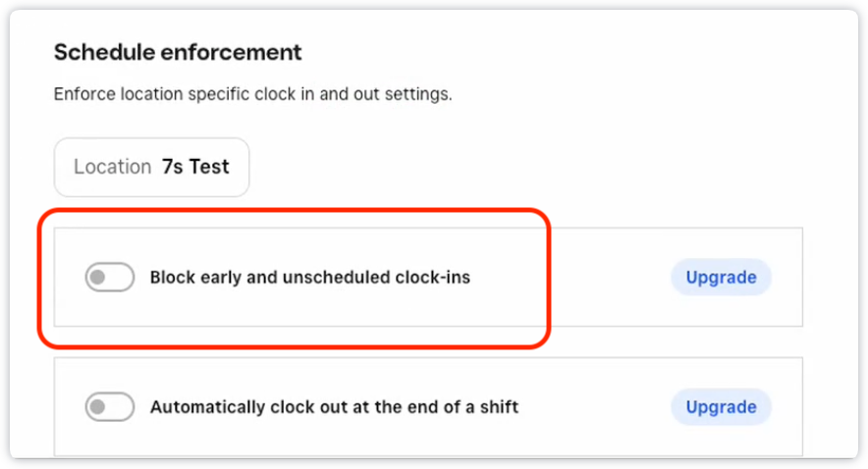Viewport: 868px width, 469px height.
Task: Select the "7s Test" location value
Action: [195, 167]
